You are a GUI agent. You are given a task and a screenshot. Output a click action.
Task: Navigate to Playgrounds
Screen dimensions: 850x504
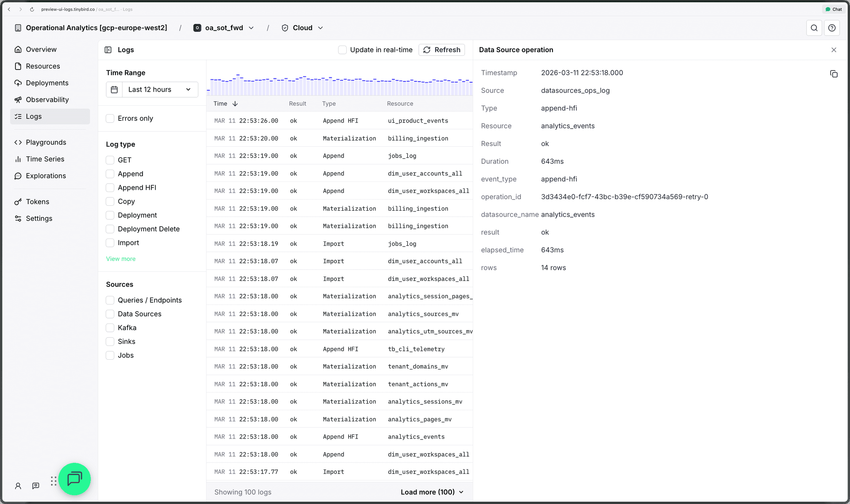click(x=46, y=142)
